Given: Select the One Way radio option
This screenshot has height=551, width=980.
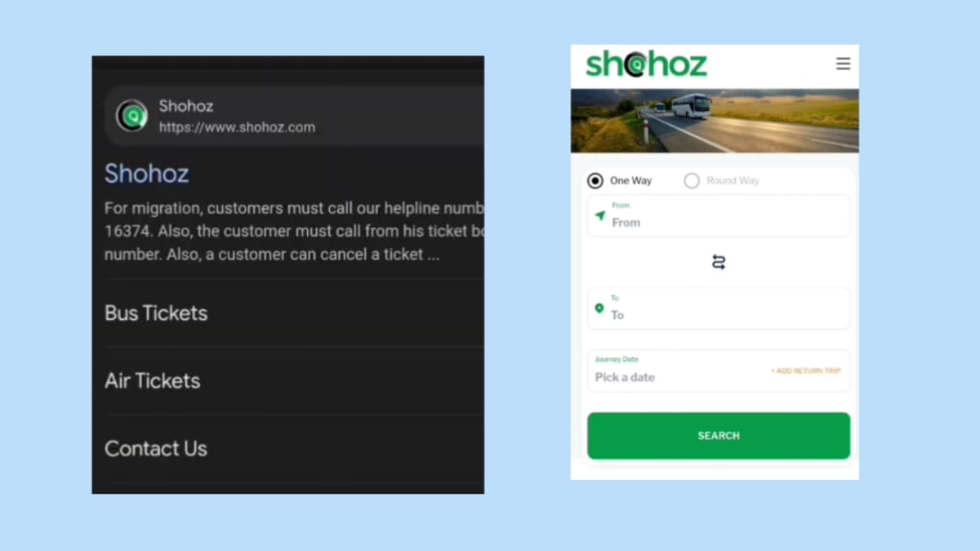Looking at the screenshot, I should 595,180.
